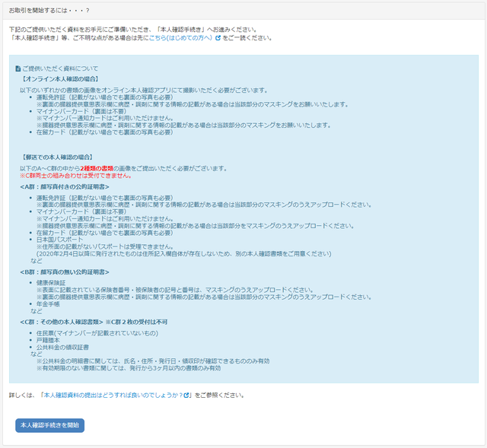Image resolution: width=487 pixels, height=448 pixels.
Task: Click the 健康保険証 list item
Action: click(x=51, y=283)
